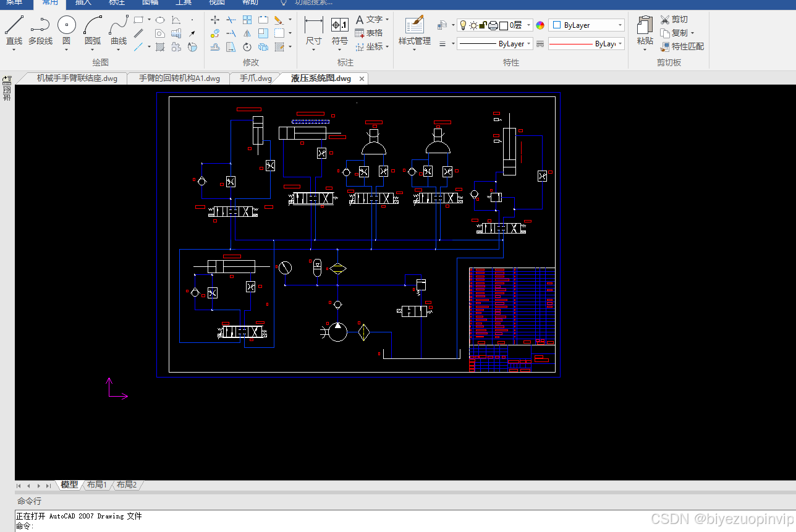Switch to 机械手手臂联结座.dwg tab
The width and height of the screenshot is (796, 532).
tap(77, 78)
